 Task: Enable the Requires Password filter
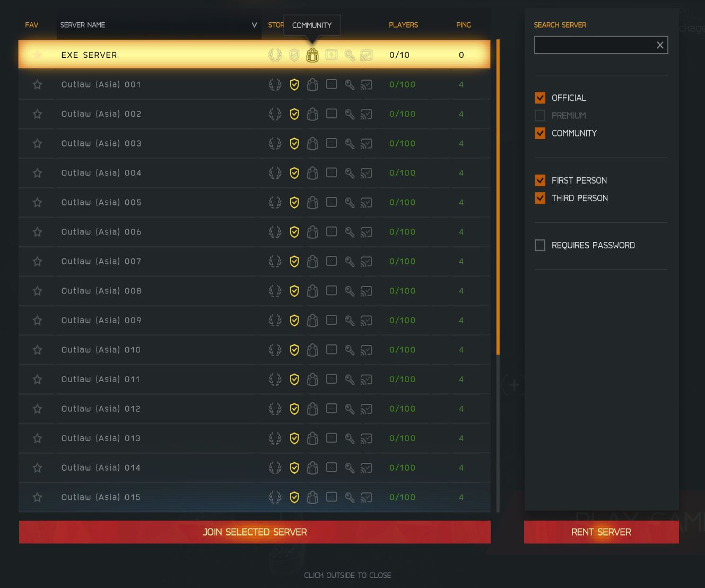(540, 245)
